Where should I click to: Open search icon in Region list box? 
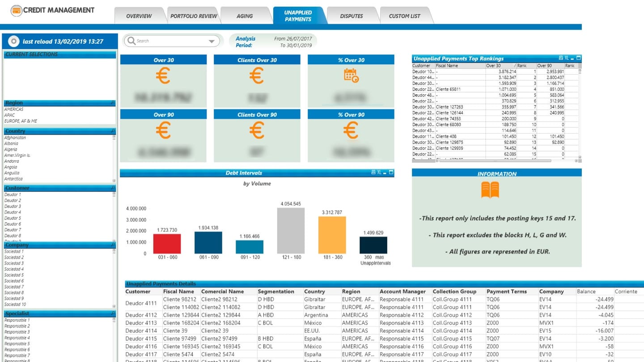tap(112, 103)
